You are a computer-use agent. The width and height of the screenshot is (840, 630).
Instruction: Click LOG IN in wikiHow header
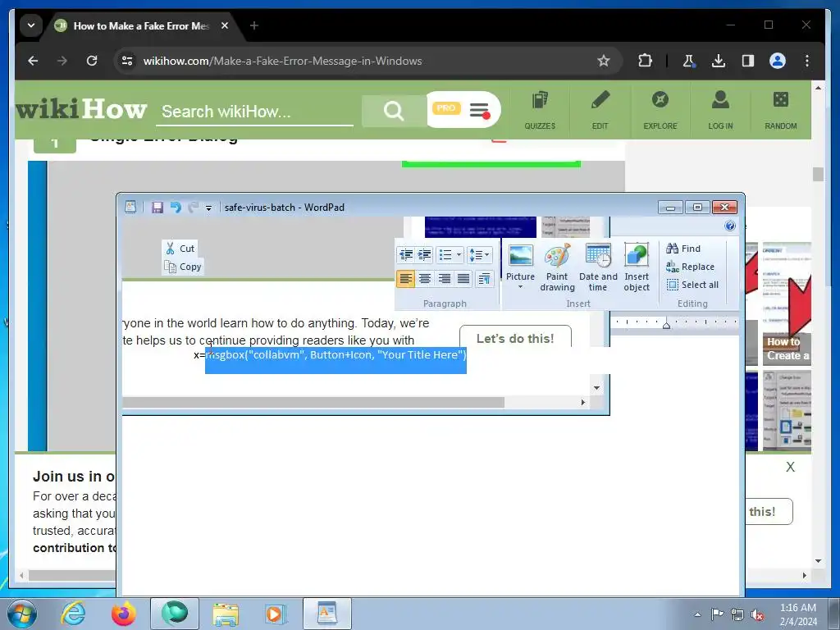coord(720,111)
